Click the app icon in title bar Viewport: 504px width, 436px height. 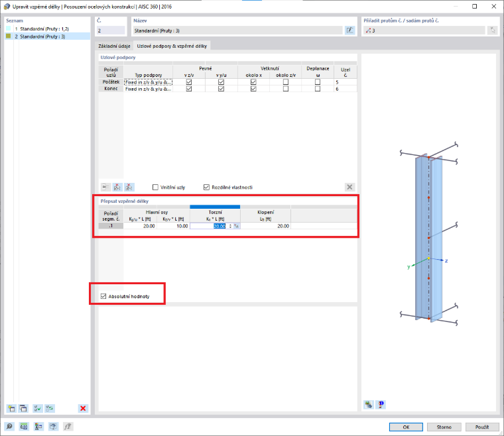coord(7,7)
